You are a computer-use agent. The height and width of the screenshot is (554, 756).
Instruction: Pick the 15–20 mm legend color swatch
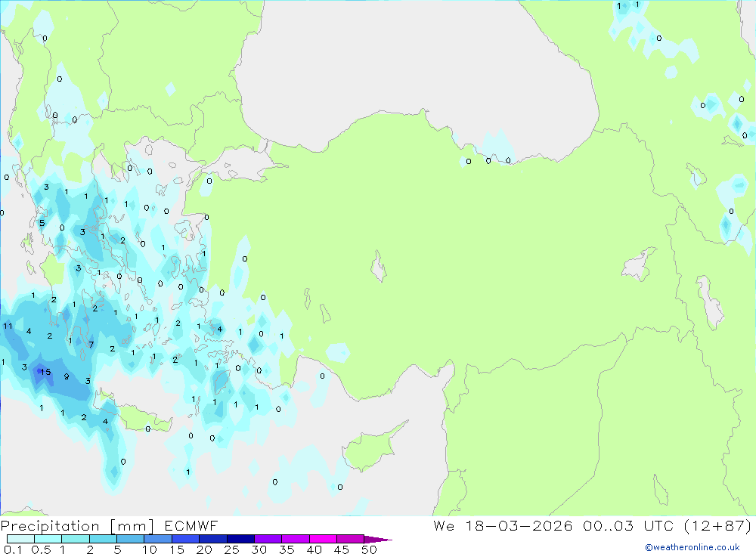coord(186,539)
